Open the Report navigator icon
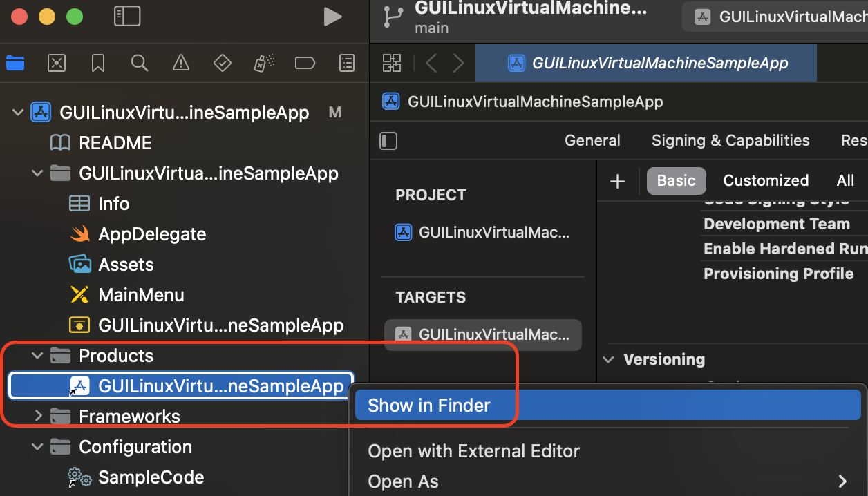The image size is (868, 496). tap(347, 64)
